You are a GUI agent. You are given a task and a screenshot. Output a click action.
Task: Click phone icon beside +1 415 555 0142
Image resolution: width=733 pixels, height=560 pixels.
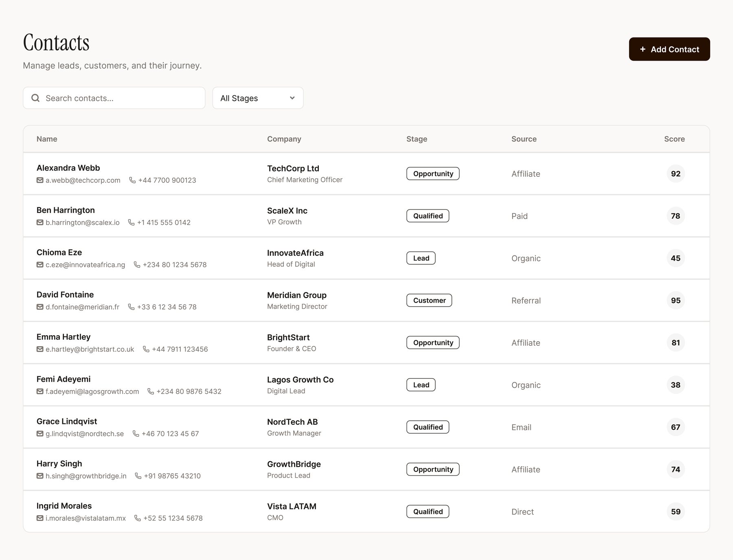(131, 222)
